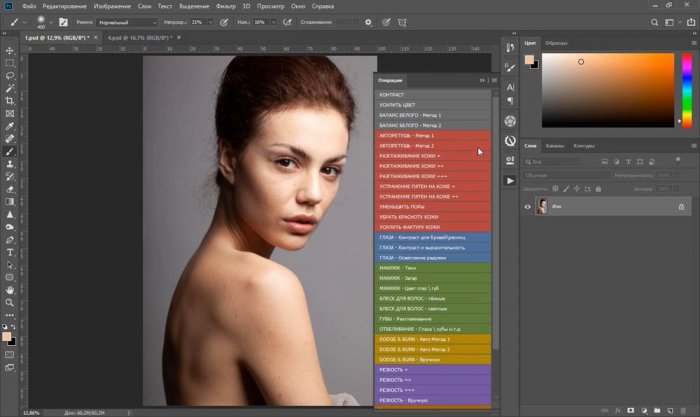700x417 pixels.
Task: Switch to the Каналы tab
Action: 555,146
